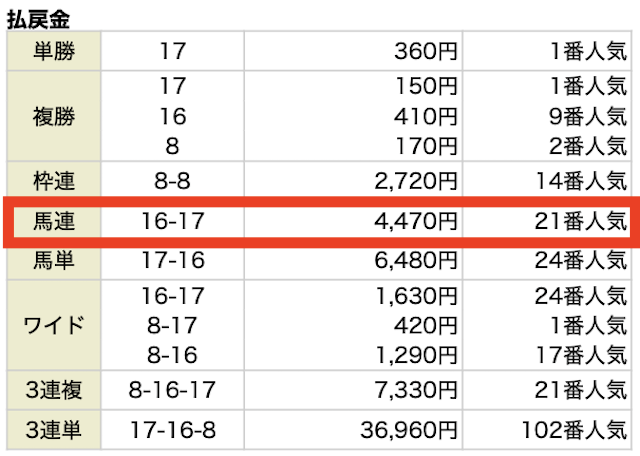Click the 8-8 bracket combination
640x456 pixels.
click(172, 181)
